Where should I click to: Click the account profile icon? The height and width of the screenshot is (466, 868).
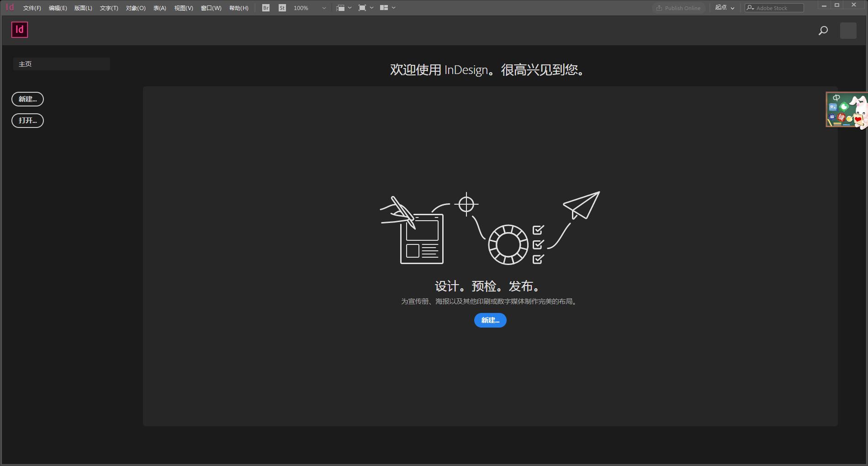pos(848,30)
